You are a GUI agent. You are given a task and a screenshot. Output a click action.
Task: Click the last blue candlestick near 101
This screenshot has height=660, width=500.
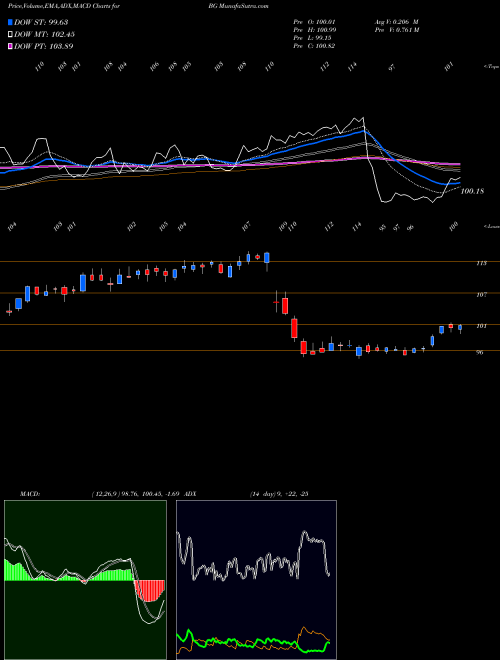point(460,328)
